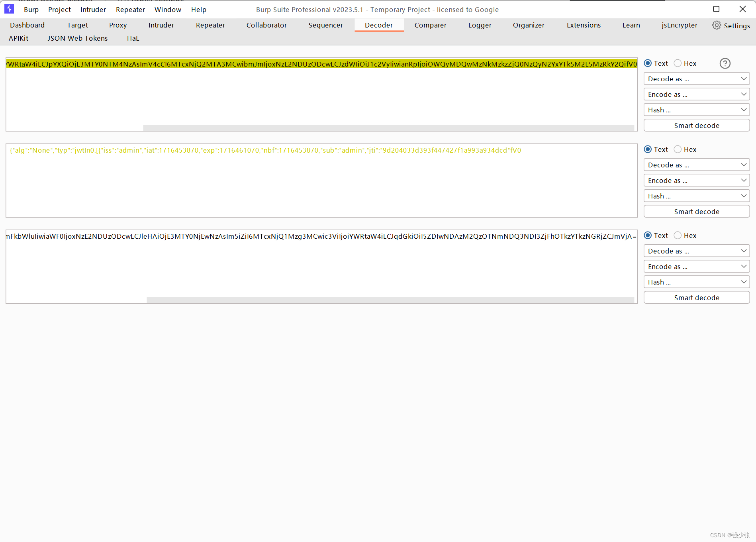
Task: Open 'Decode as' dropdown in second panel
Action: (x=697, y=165)
